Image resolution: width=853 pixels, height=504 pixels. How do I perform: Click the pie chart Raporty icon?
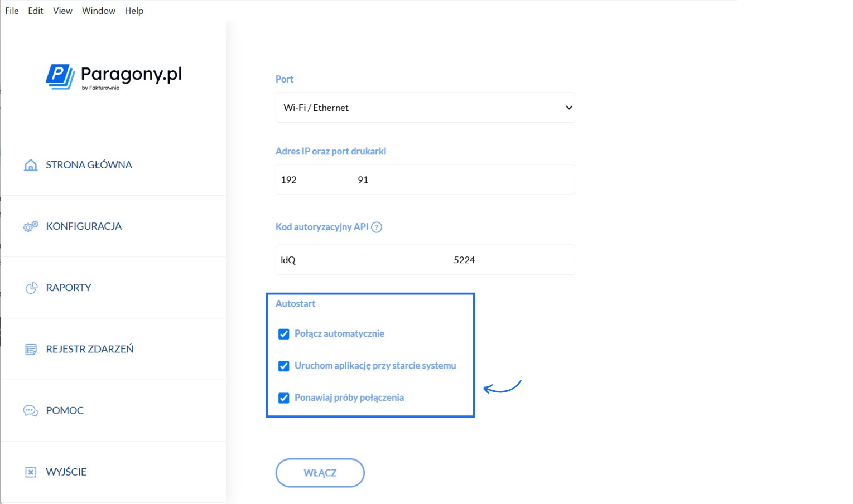[31, 288]
